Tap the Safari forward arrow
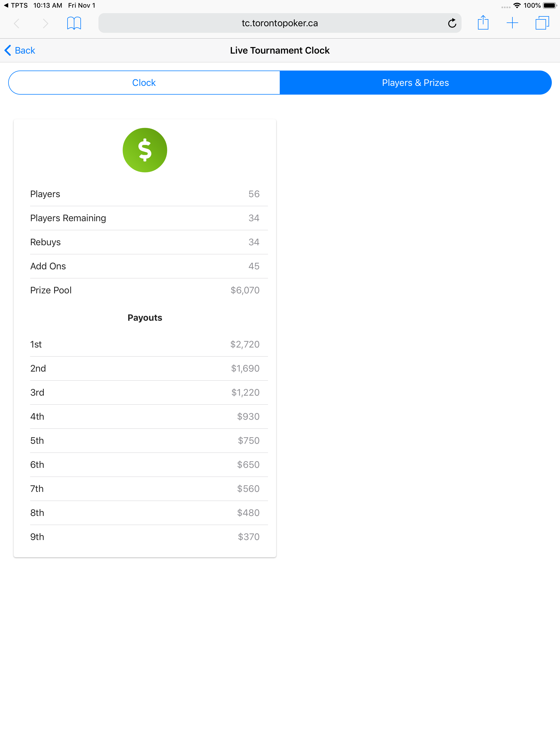The image size is (560, 747). [45, 23]
